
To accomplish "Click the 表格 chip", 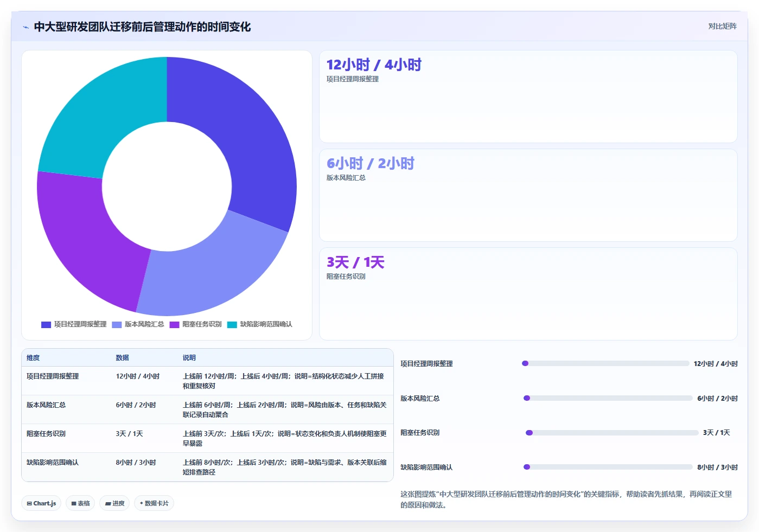I will [80, 503].
